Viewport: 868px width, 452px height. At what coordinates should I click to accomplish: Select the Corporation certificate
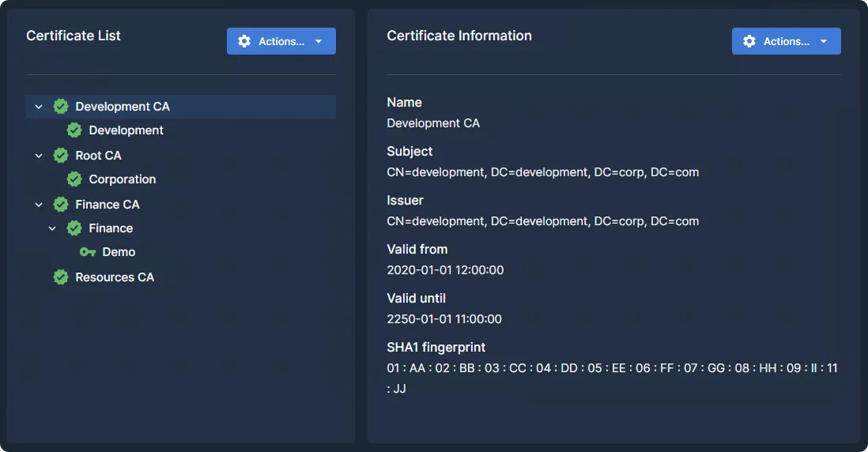pyautogui.click(x=123, y=179)
